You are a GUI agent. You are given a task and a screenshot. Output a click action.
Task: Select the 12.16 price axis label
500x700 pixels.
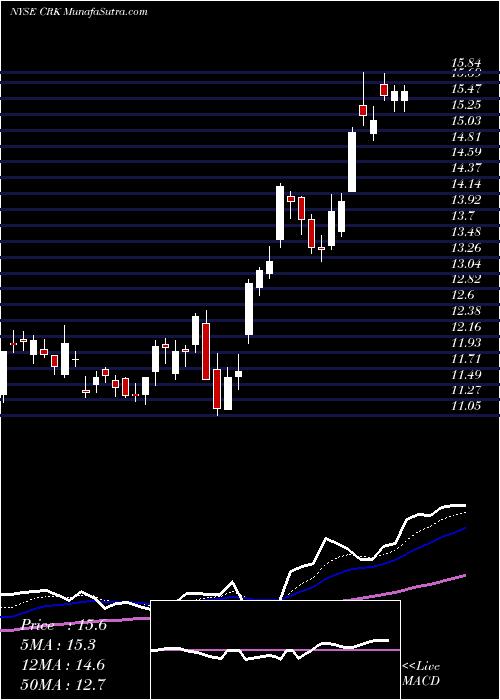pyautogui.click(x=465, y=327)
